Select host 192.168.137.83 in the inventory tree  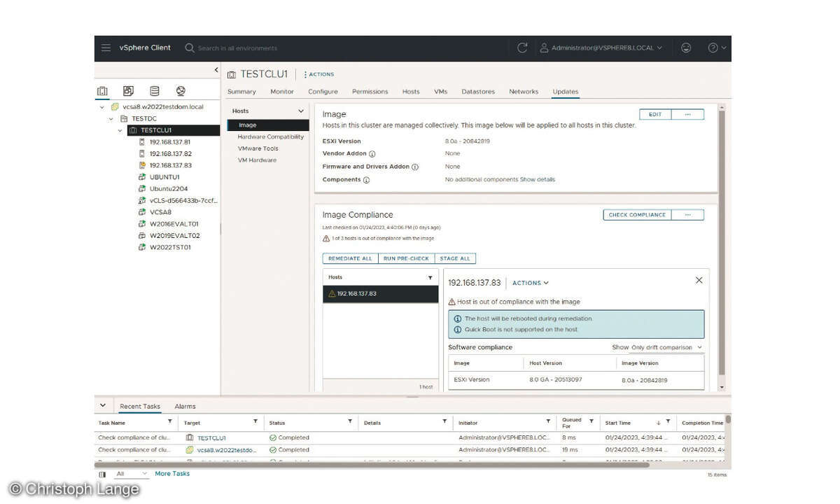coord(170,165)
